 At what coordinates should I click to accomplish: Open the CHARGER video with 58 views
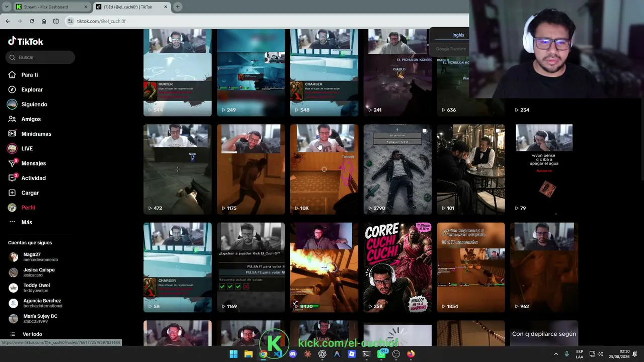[178, 267]
